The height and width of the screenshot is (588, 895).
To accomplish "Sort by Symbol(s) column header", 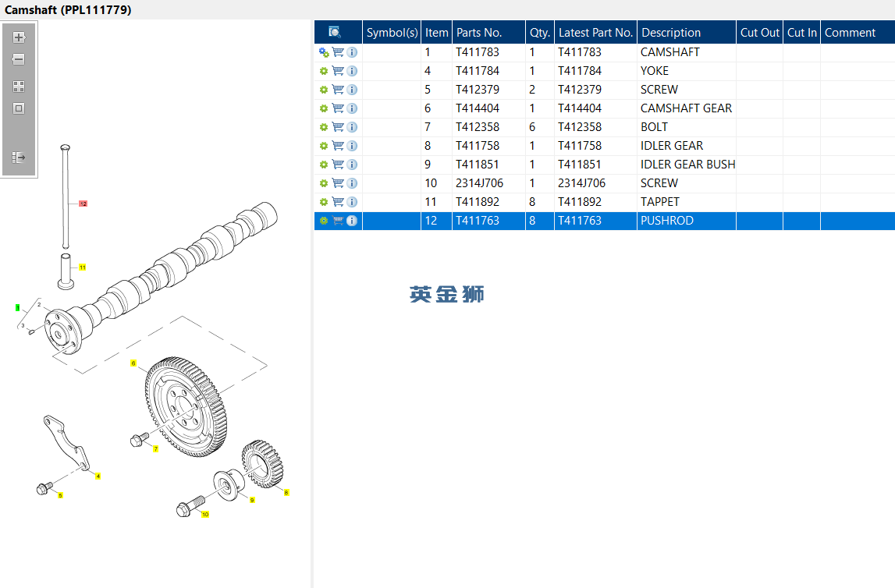I will tap(392, 33).
